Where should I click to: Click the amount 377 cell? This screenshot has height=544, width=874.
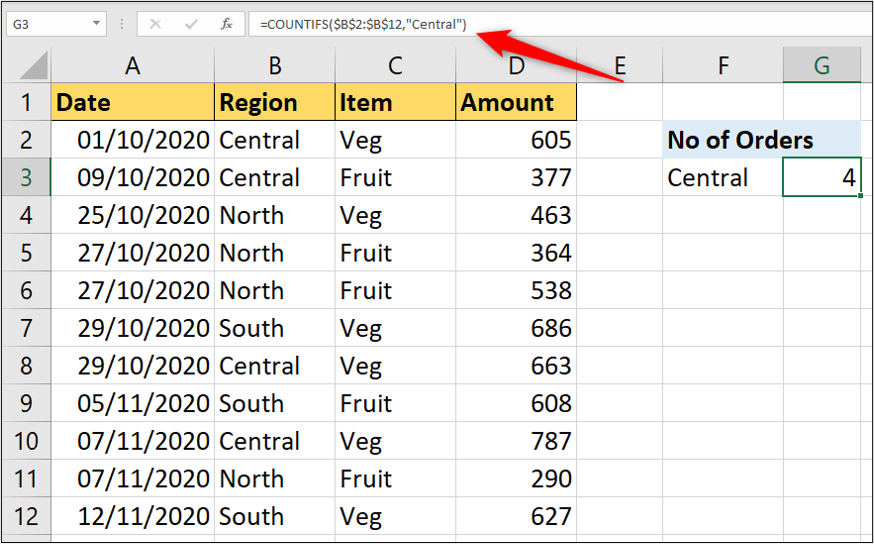[x=516, y=177]
